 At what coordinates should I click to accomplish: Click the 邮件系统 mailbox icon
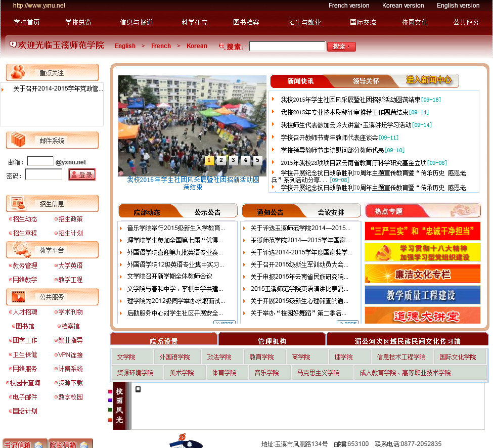tap(18, 140)
